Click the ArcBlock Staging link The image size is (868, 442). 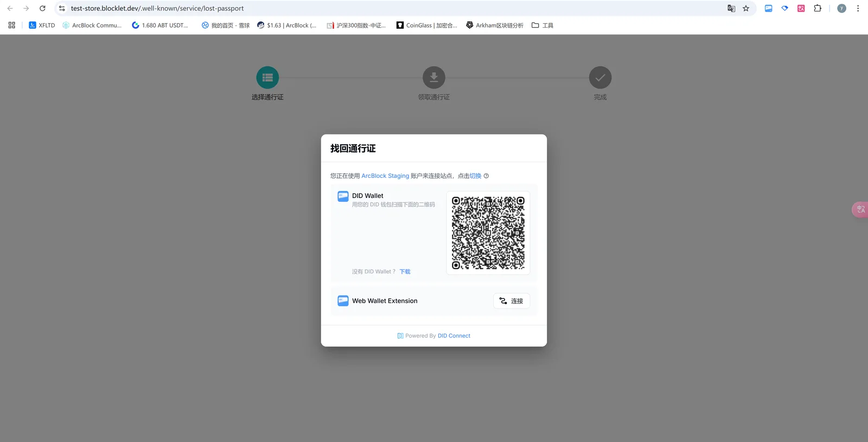385,176
